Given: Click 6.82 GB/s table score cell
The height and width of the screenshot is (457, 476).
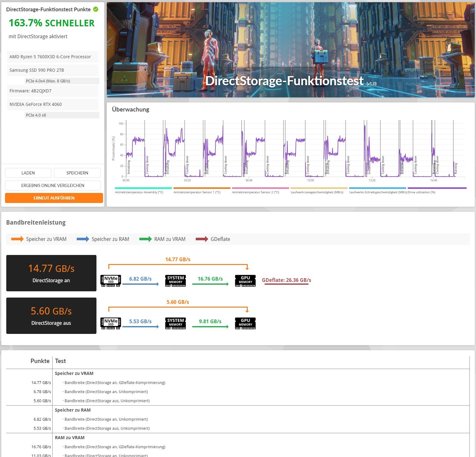Looking at the screenshot, I should [42, 419].
